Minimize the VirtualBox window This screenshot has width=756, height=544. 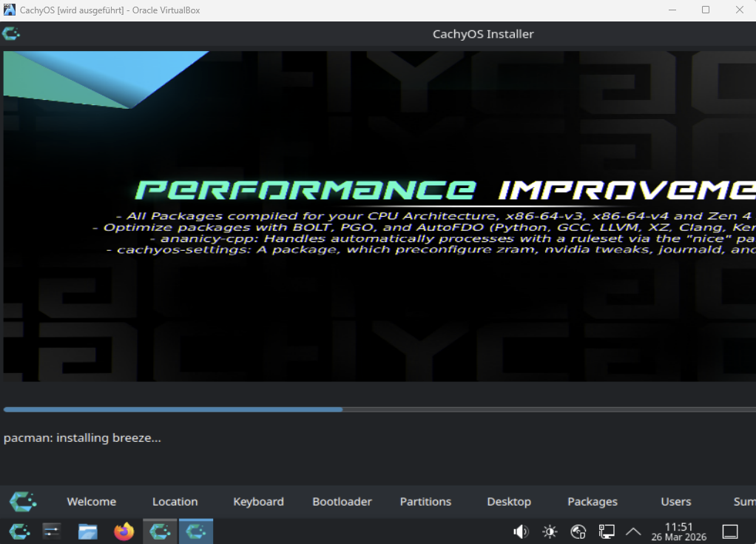[x=672, y=10]
